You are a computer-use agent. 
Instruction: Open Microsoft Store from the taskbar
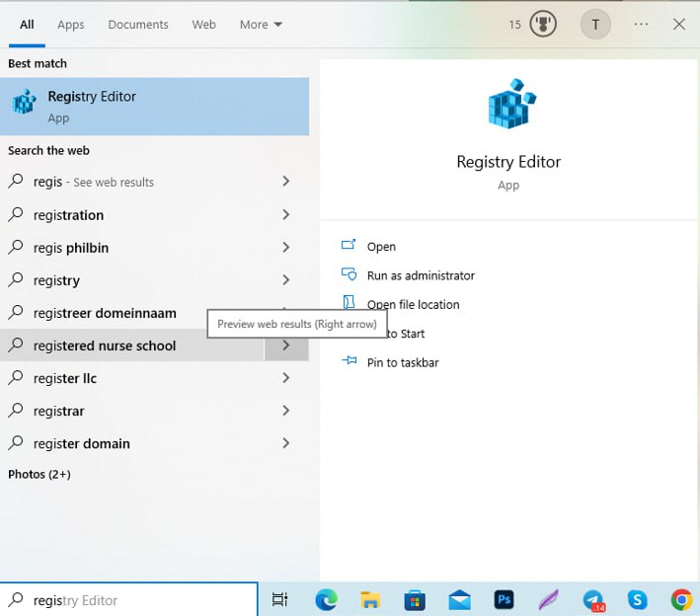coord(415,600)
